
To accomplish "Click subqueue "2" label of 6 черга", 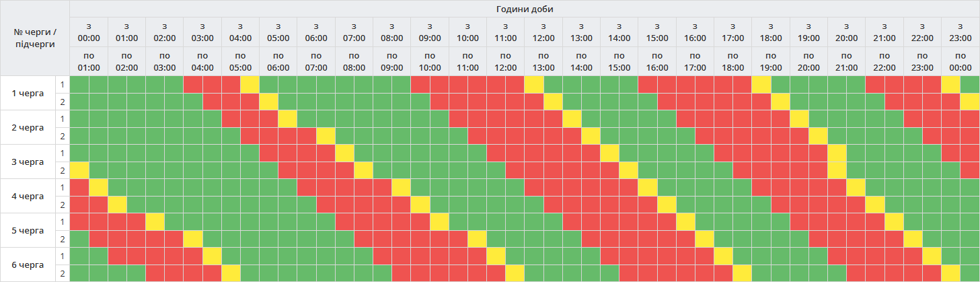I will click(63, 273).
